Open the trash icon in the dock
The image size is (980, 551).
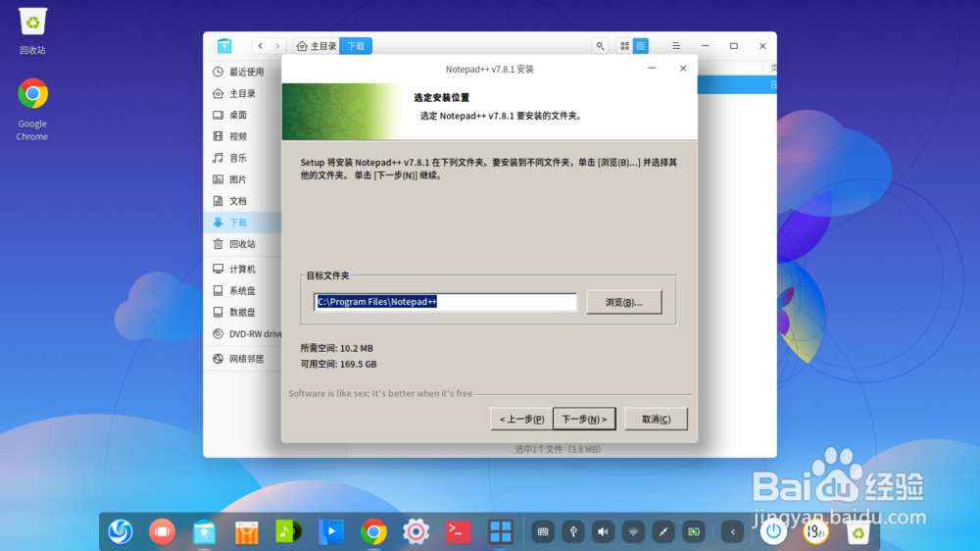click(857, 532)
